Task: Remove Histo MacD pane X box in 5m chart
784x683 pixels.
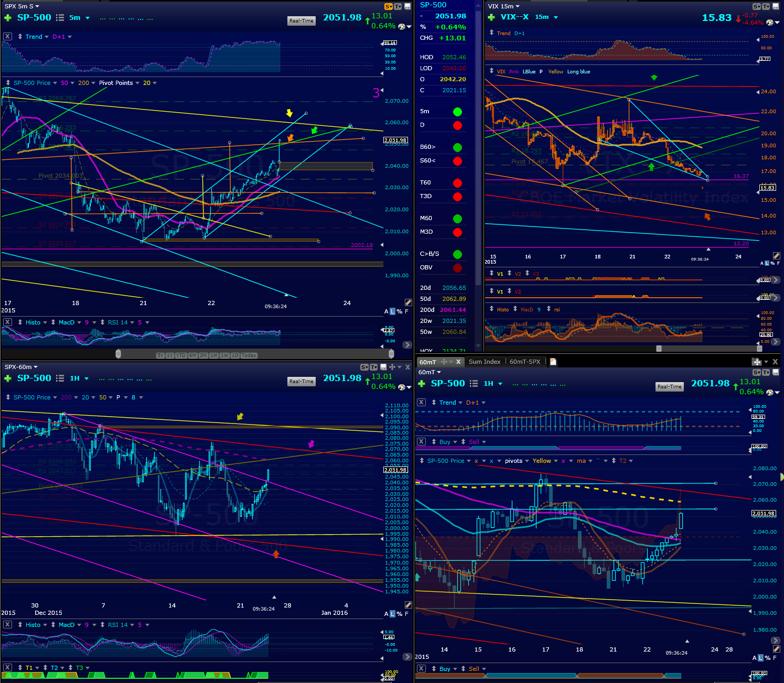Action: [7, 322]
